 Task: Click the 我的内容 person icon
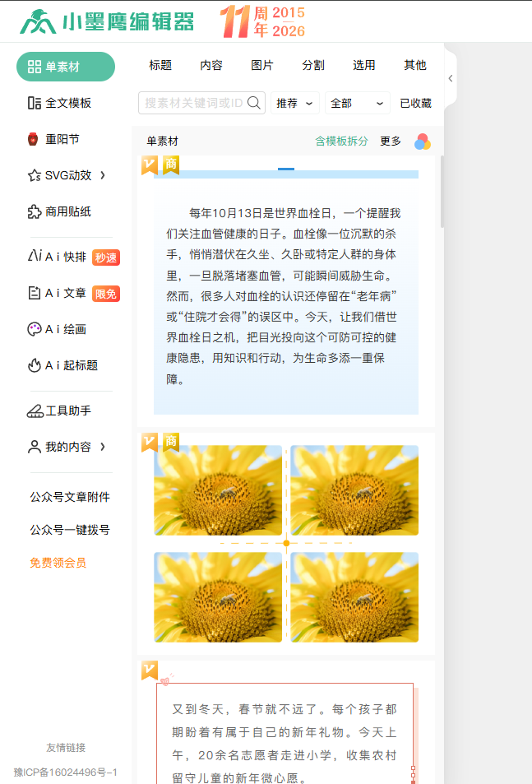click(34, 447)
